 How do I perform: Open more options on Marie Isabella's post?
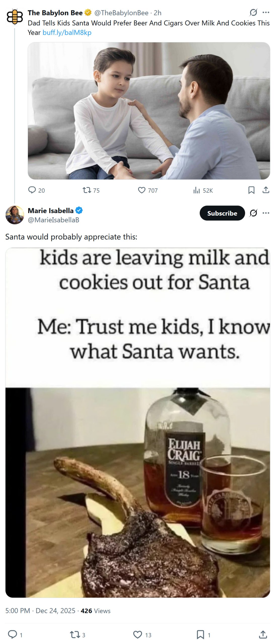[266, 213]
